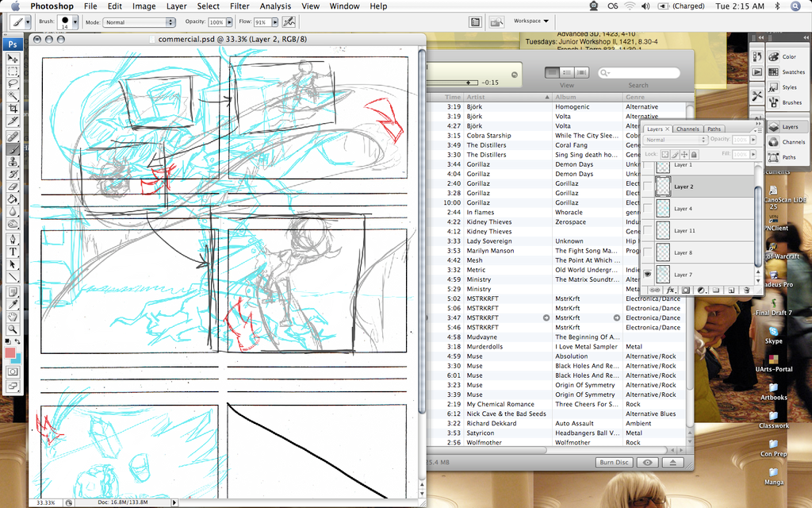Viewport: 812px width, 508px height.
Task: Click the background color swatch
Action: [17, 358]
